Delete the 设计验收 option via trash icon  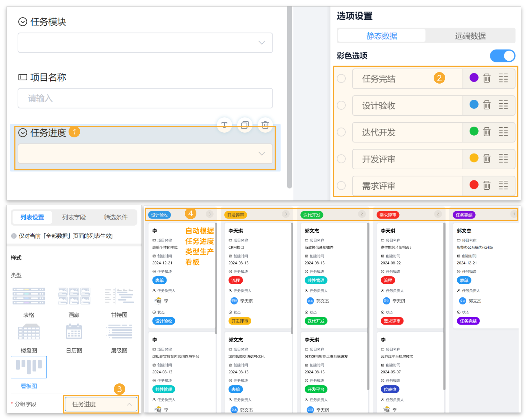click(x=486, y=105)
